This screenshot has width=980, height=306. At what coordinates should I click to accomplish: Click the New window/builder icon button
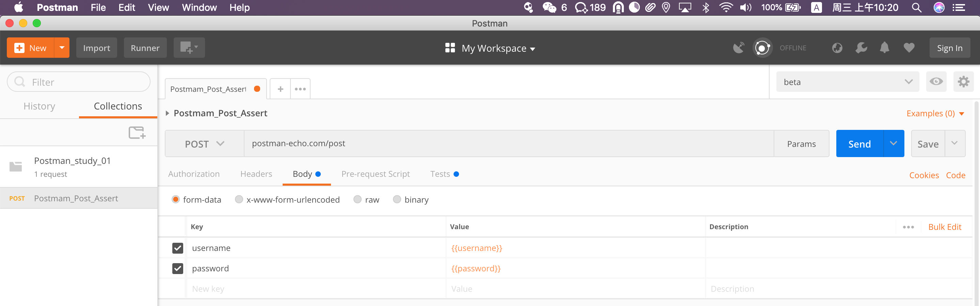click(189, 48)
